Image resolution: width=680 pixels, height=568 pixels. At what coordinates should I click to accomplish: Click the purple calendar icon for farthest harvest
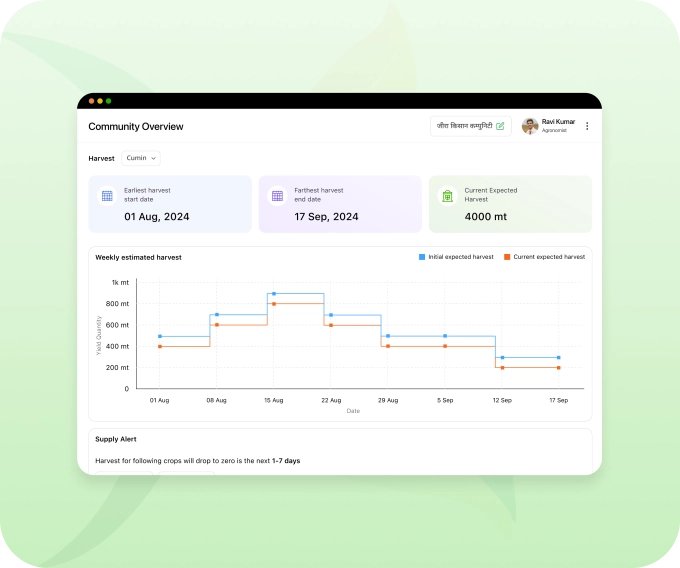click(277, 196)
